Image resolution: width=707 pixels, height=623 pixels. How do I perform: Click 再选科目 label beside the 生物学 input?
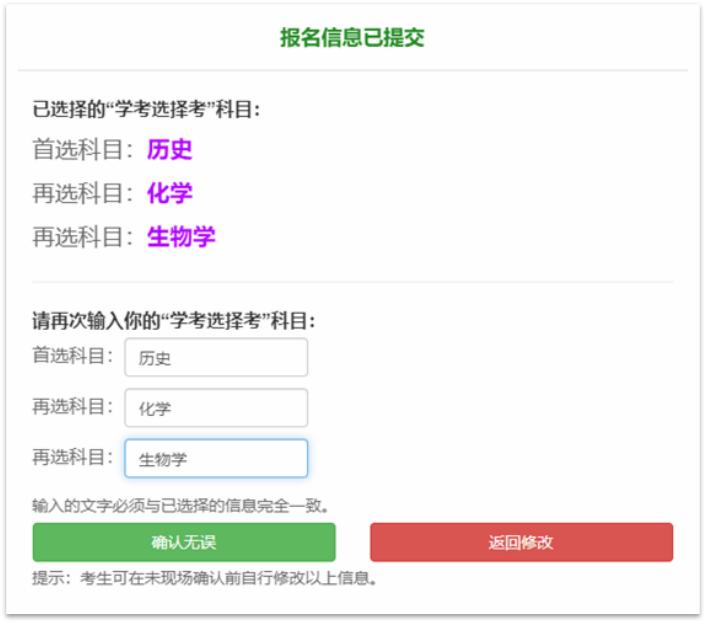click(x=72, y=457)
